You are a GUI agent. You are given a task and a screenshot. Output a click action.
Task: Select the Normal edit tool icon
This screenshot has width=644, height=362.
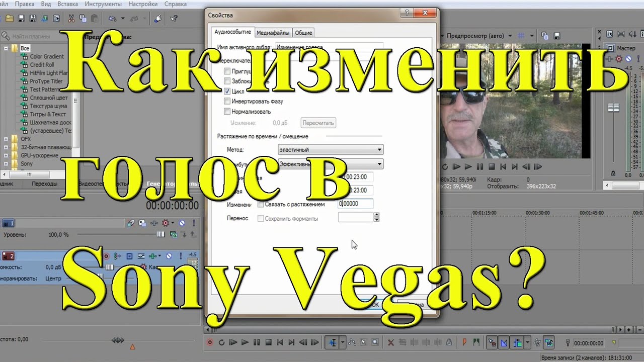(x=333, y=342)
